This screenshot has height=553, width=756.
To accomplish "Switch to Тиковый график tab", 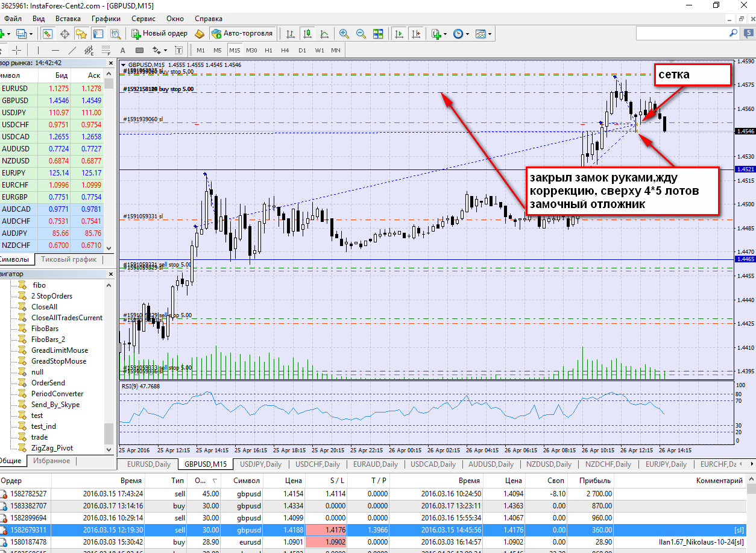I will 69,259.
